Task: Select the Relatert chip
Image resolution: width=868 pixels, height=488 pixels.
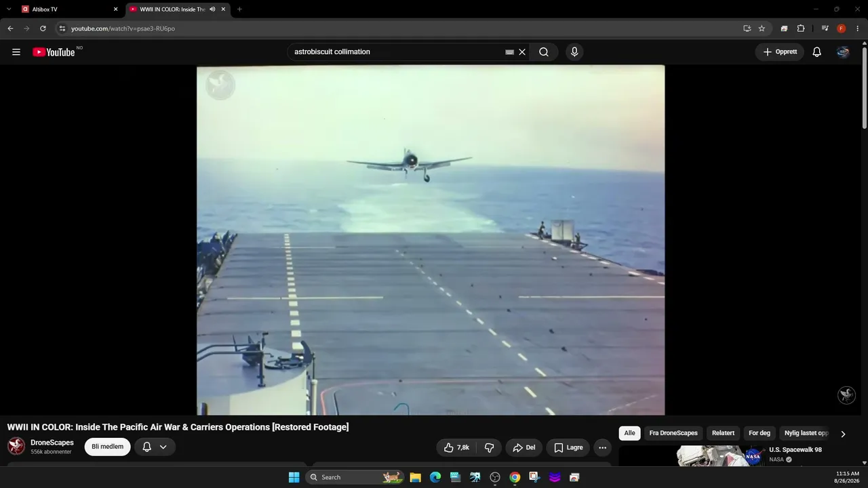Action: 723,433
